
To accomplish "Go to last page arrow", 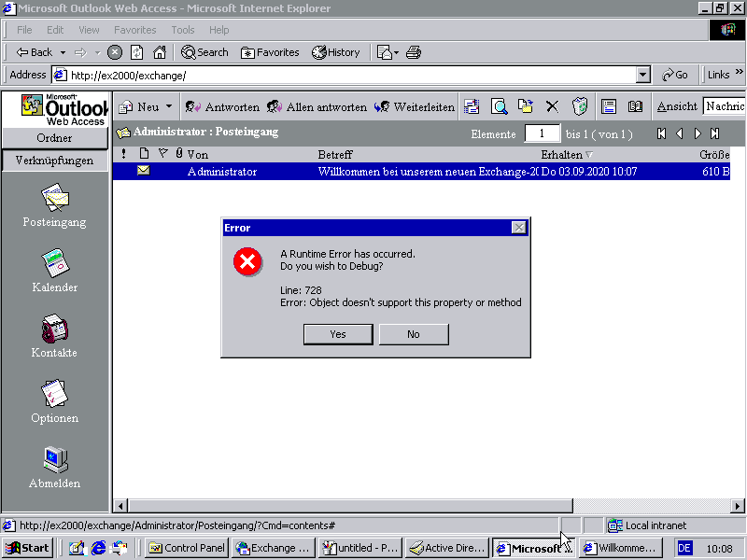I will click(x=714, y=133).
